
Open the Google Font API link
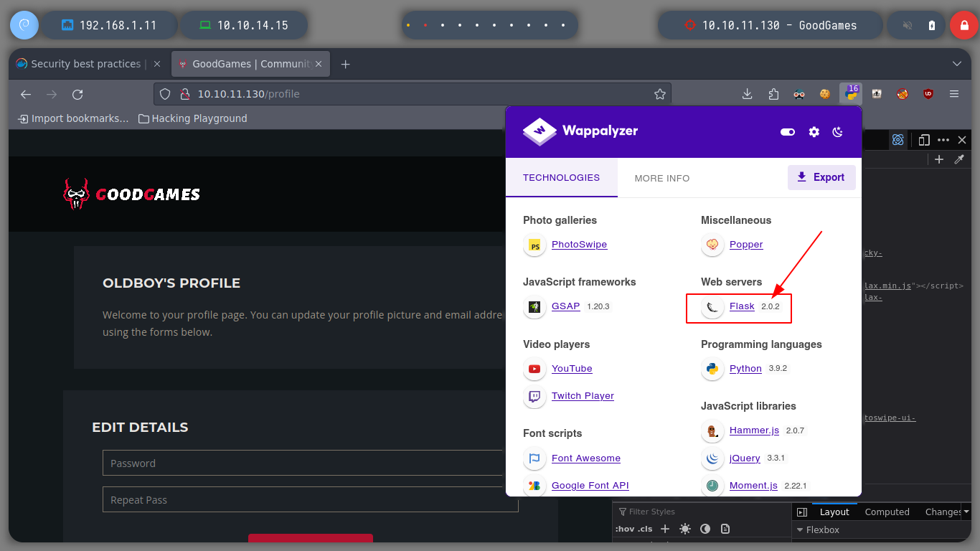point(590,485)
